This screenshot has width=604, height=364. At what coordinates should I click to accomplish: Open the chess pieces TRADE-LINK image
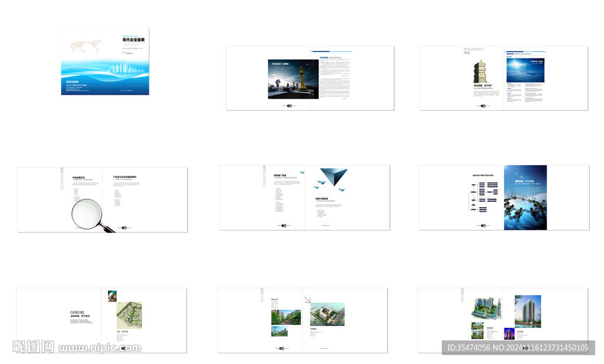[x=293, y=79]
